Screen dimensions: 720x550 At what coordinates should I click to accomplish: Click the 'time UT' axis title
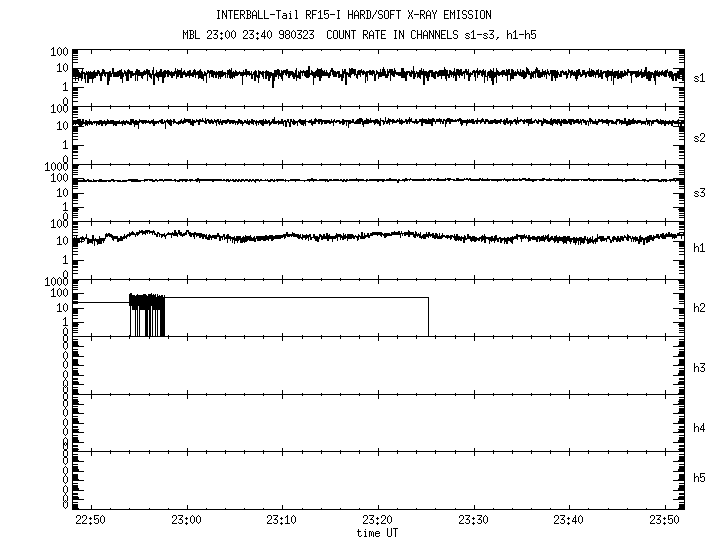coord(378,533)
